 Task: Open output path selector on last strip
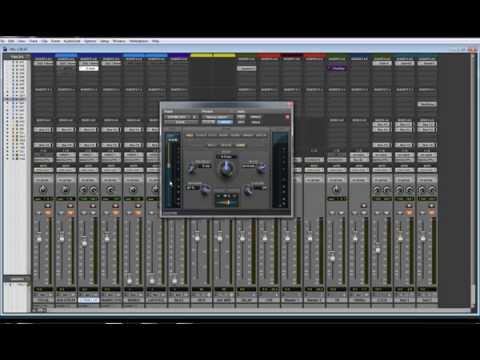[427, 160]
